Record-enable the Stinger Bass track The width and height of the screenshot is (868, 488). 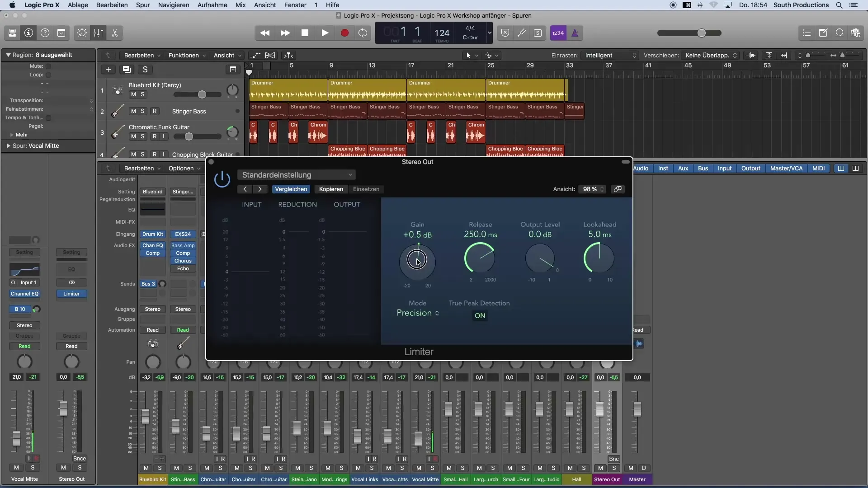tap(155, 111)
